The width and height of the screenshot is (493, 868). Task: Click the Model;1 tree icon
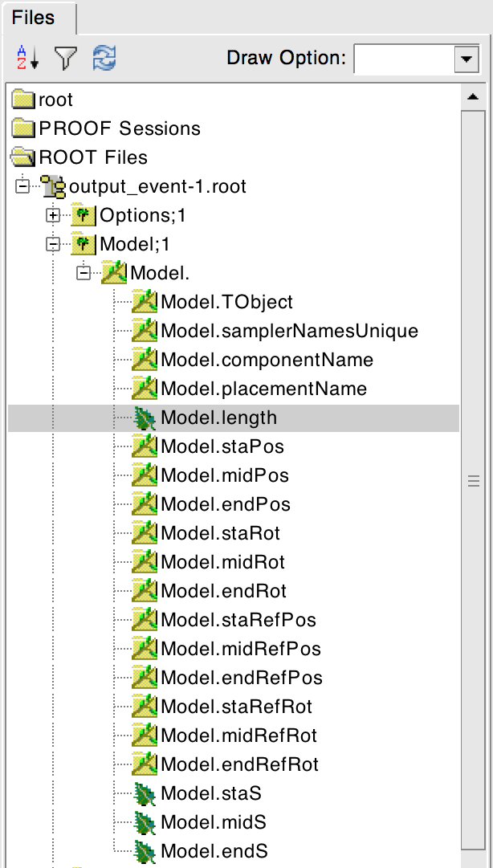[x=84, y=244]
